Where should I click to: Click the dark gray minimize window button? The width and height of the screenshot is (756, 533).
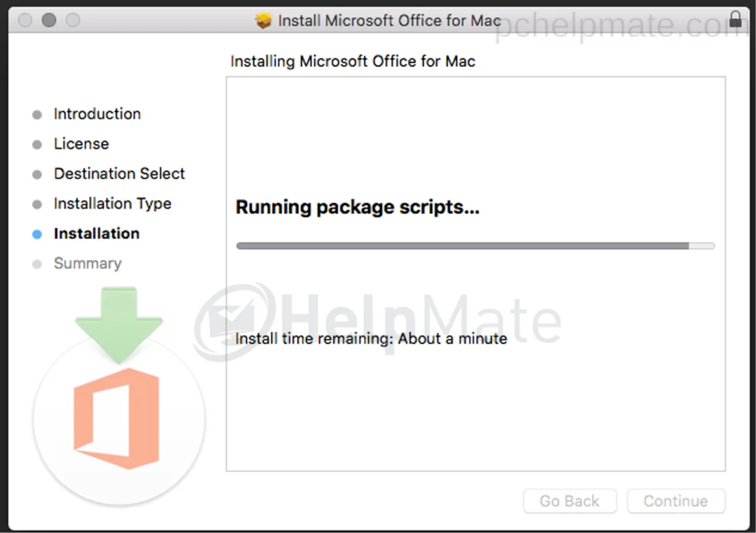click(49, 20)
